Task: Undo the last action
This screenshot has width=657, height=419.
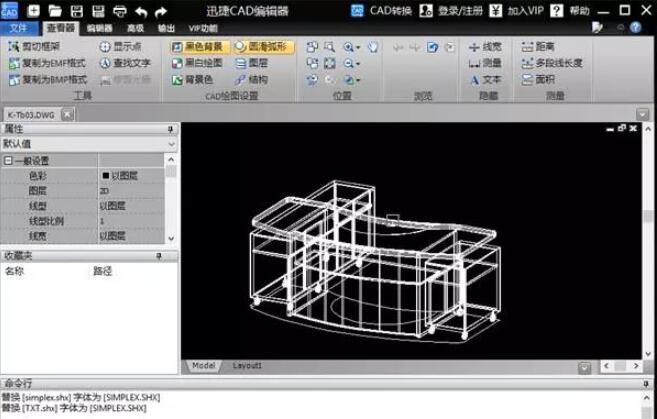Action: point(141,11)
